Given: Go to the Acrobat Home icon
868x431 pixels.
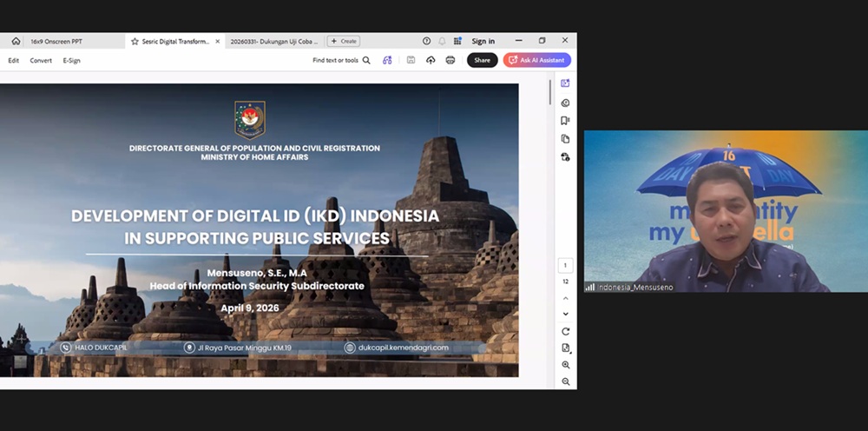Looking at the screenshot, I should point(16,41).
